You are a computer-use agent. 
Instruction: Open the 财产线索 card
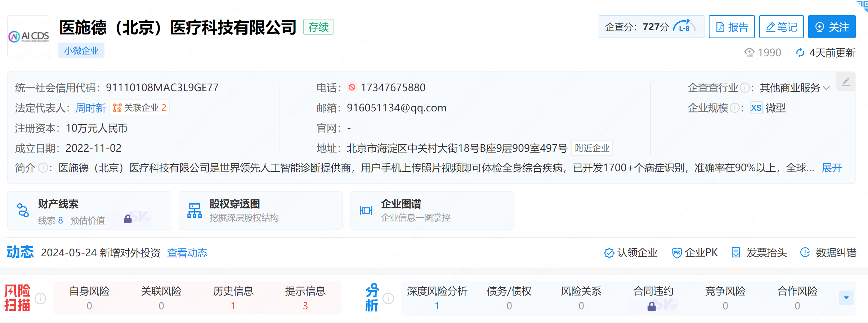tap(89, 211)
